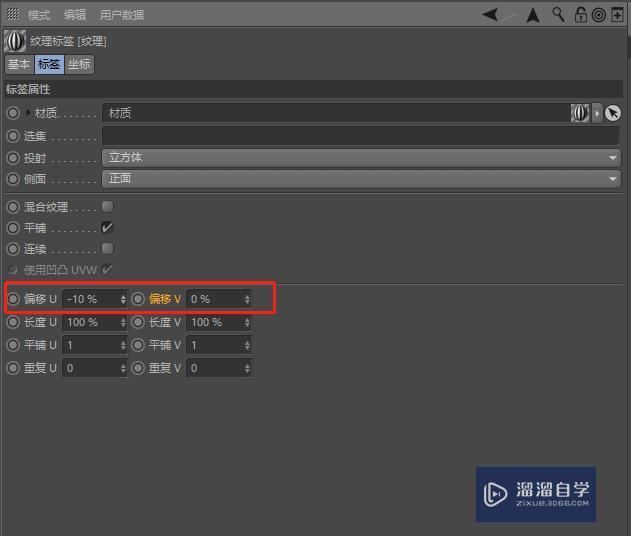This screenshot has height=536, width=631.
Task: Open the 用户数据 menu
Action: pyautogui.click(x=122, y=15)
